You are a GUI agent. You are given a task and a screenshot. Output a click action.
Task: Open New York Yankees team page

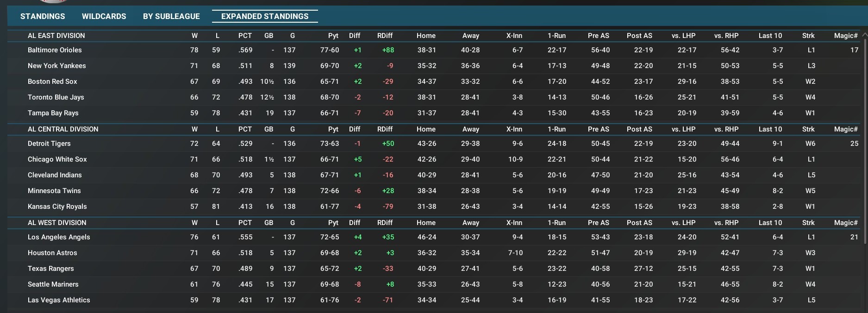(x=57, y=66)
